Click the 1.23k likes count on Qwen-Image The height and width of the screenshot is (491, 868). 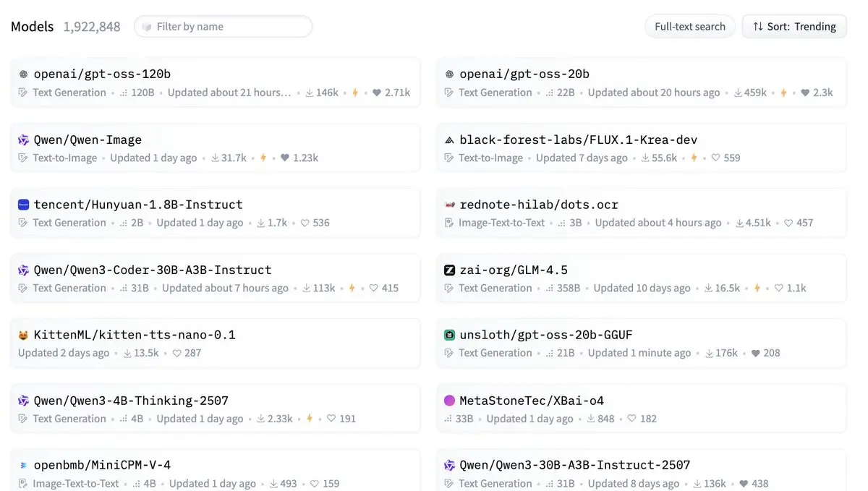[305, 158]
